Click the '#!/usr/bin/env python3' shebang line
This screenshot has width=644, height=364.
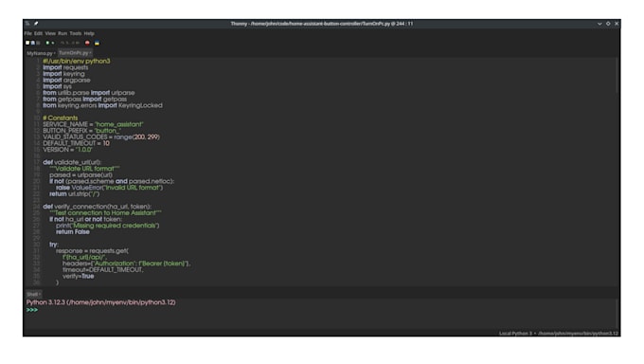coord(77,61)
